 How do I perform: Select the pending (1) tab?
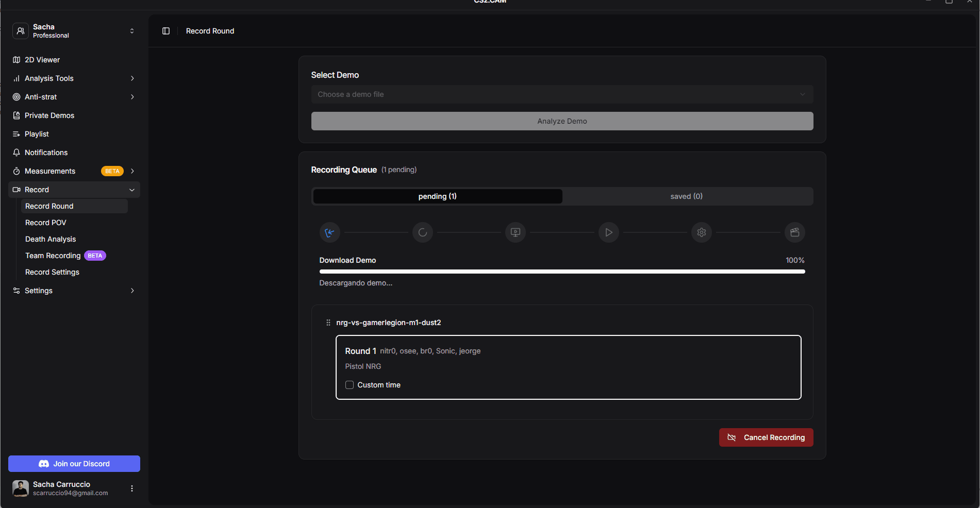(437, 196)
